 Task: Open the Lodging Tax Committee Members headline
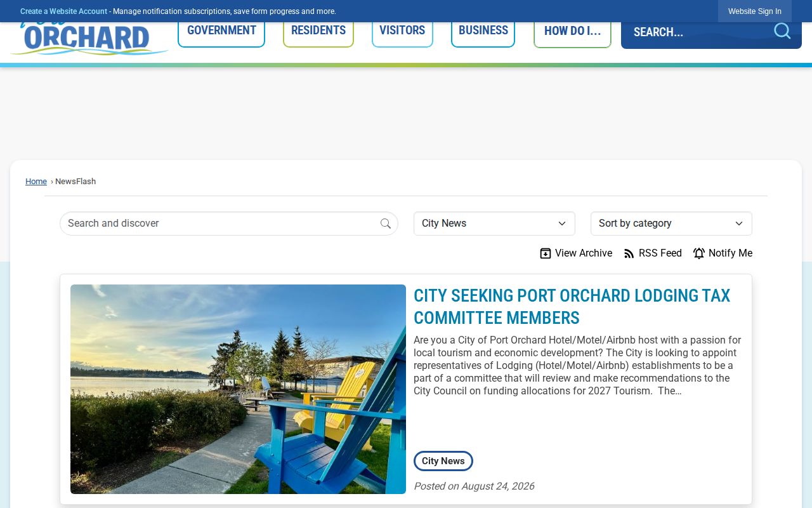tap(572, 307)
